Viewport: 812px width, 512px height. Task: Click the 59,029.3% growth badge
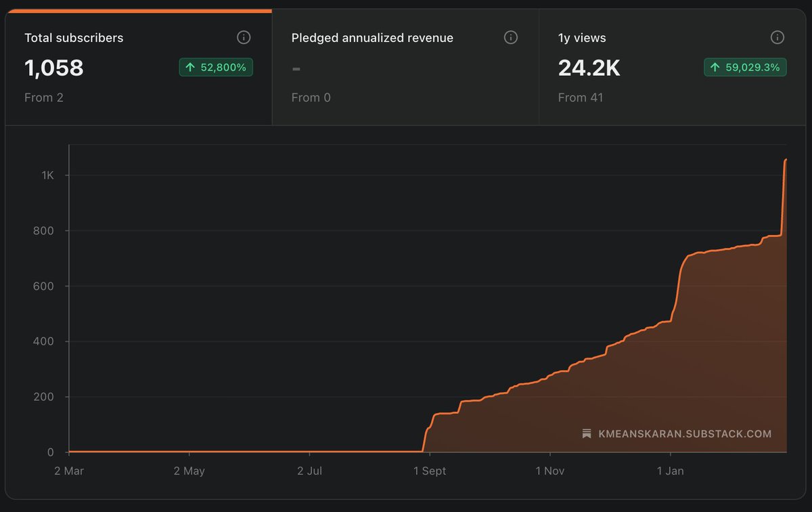click(745, 67)
